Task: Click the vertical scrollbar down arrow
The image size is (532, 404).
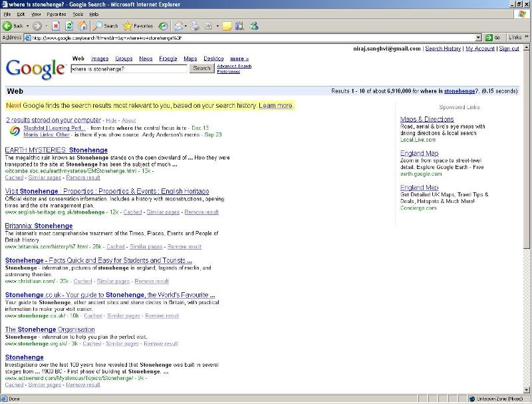Action: pyautogui.click(x=528, y=391)
